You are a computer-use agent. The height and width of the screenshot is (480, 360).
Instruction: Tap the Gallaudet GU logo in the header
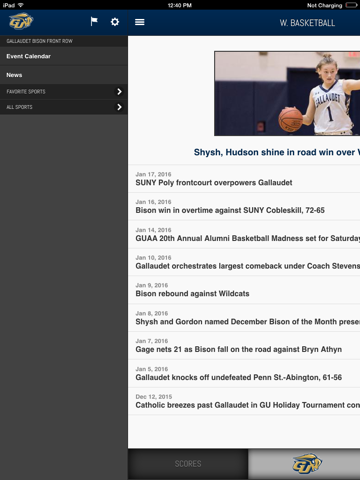pos(21,22)
